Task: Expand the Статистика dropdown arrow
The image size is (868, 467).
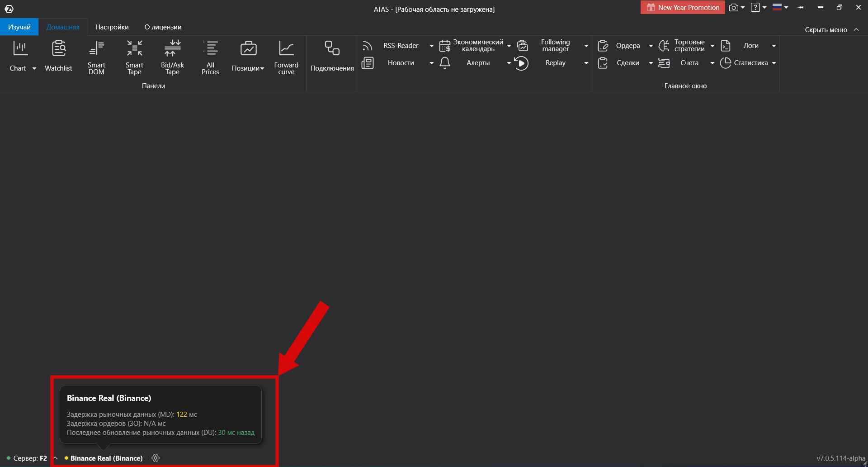Action: tap(774, 63)
